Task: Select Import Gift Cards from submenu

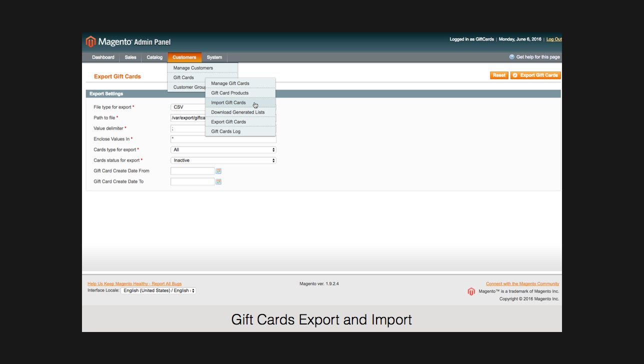Action: (228, 102)
